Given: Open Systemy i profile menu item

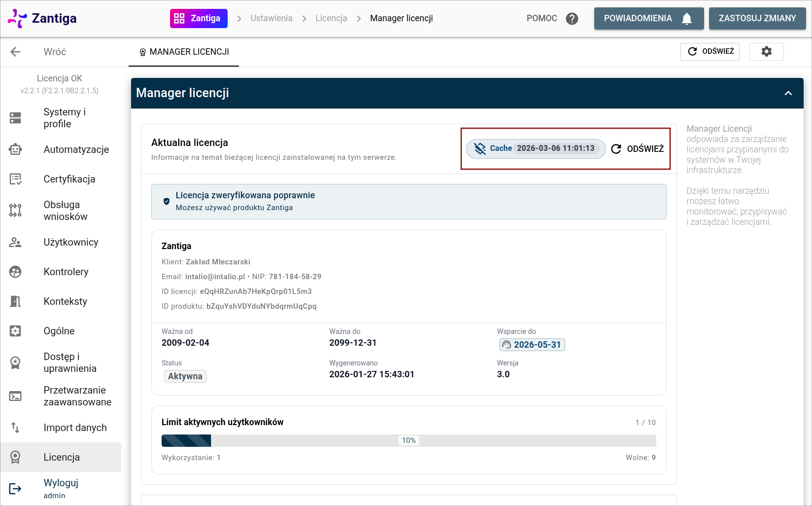Looking at the screenshot, I should coord(64,118).
